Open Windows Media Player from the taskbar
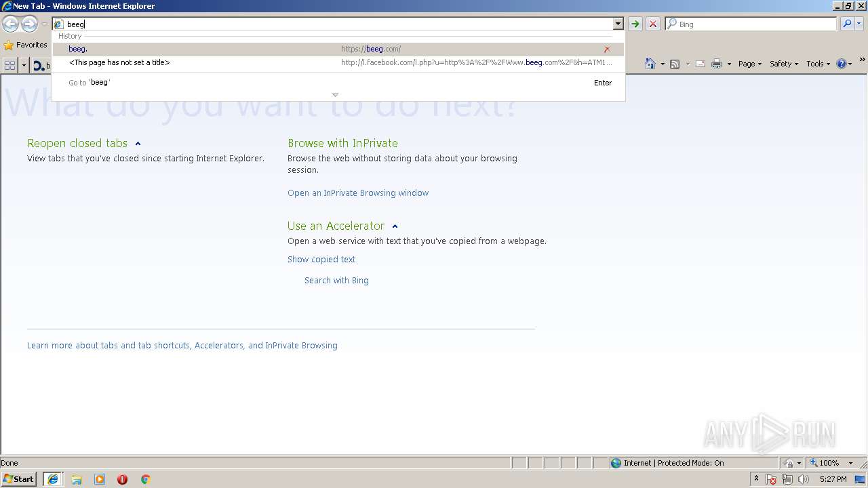Screen dimensions: 868x488 click(100, 479)
